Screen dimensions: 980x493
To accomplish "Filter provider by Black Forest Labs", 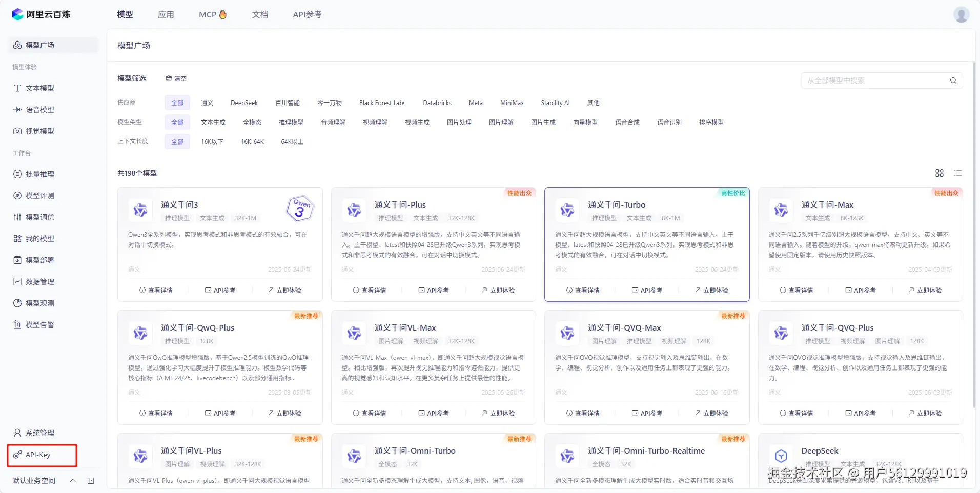I will pyautogui.click(x=382, y=103).
